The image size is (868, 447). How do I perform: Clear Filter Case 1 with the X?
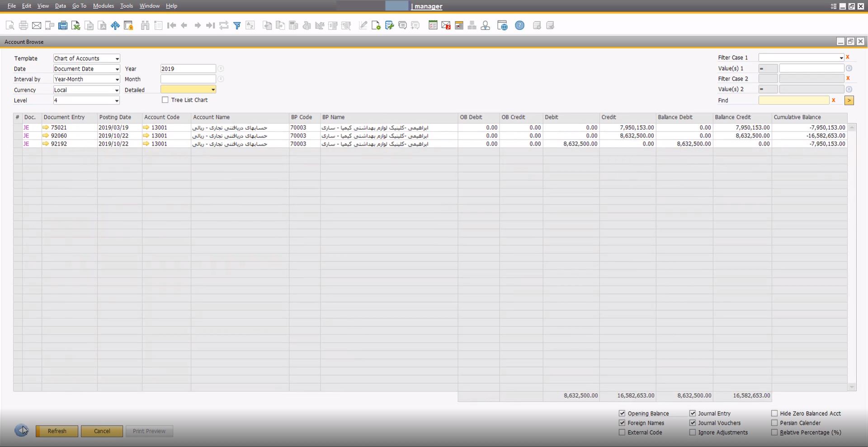pyautogui.click(x=848, y=57)
